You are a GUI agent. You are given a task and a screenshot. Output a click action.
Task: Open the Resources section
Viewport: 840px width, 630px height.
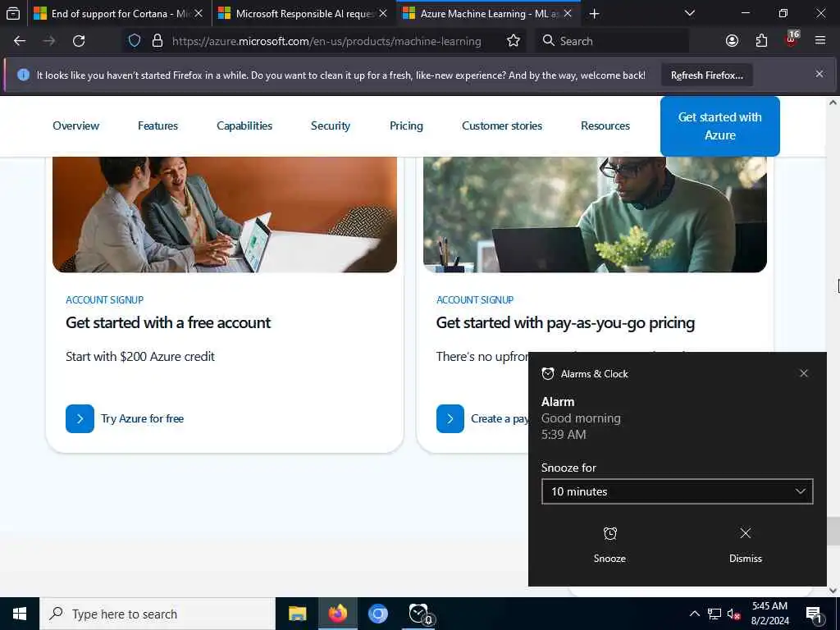click(x=605, y=126)
